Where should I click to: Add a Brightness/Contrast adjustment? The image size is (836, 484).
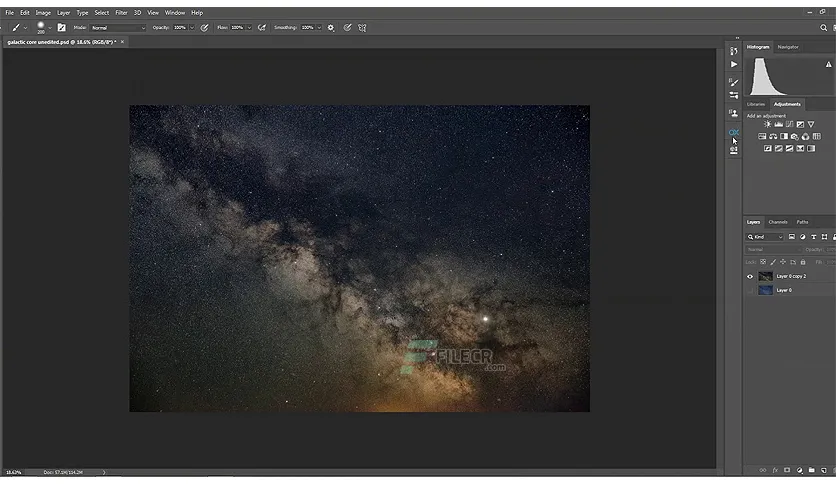pos(767,124)
